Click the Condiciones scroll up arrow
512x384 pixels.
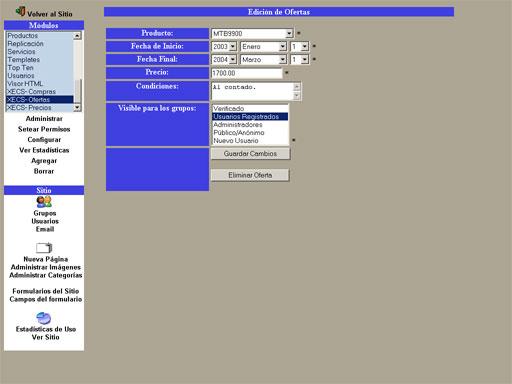click(x=297, y=87)
